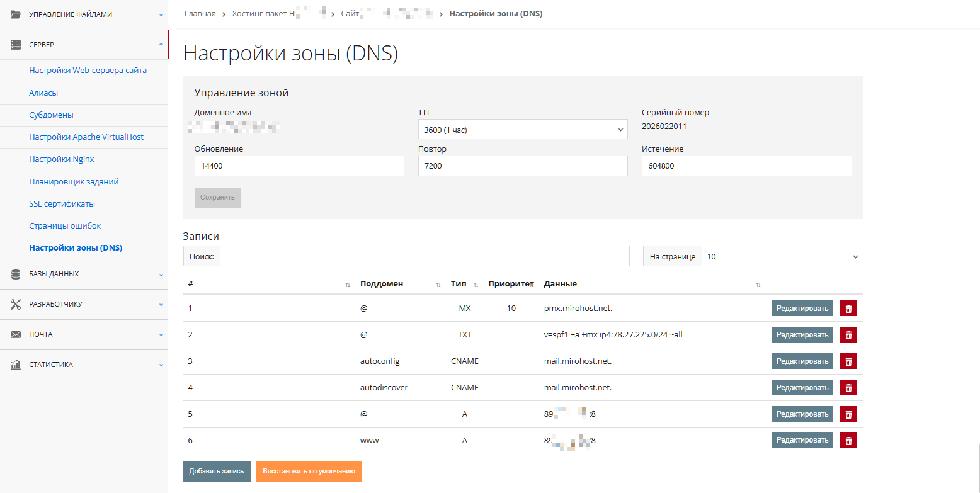This screenshot has height=493, width=980.
Task: Open the ПОЧТА envelope icon section
Action: [x=17, y=334]
